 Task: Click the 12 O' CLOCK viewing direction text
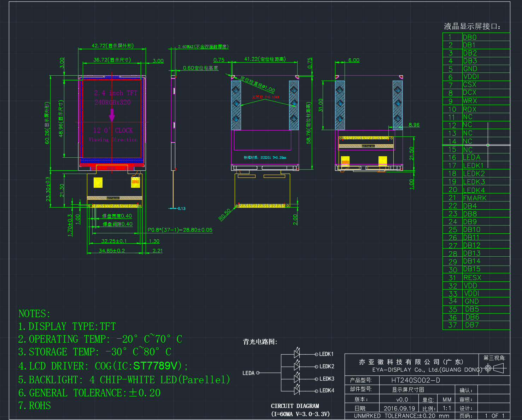[113, 130]
